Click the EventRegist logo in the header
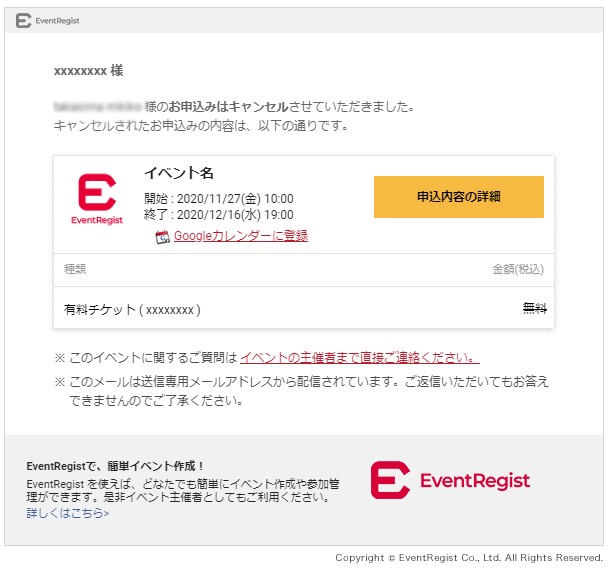Image resolution: width=611 pixels, height=572 pixels. pos(48,21)
